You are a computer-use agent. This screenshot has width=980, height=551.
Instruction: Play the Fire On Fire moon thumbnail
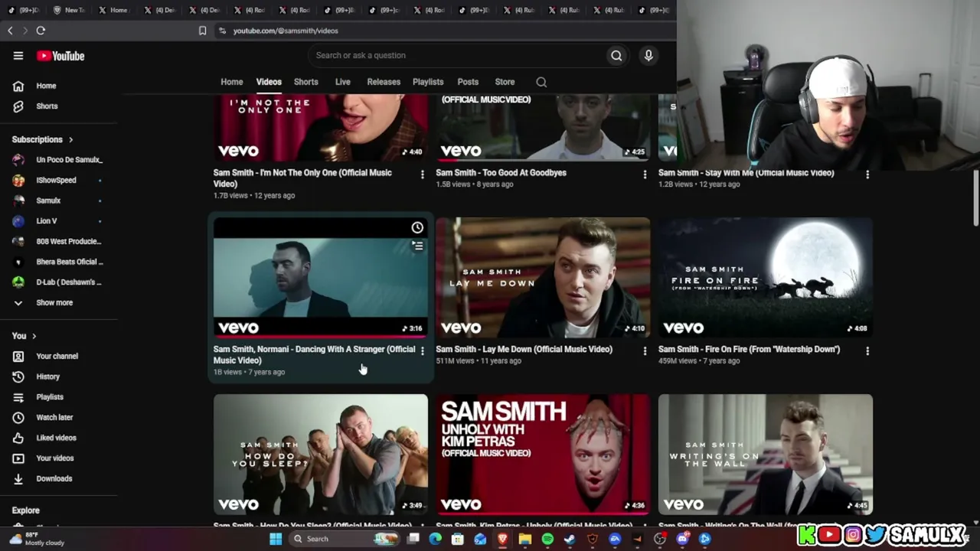pyautogui.click(x=766, y=277)
